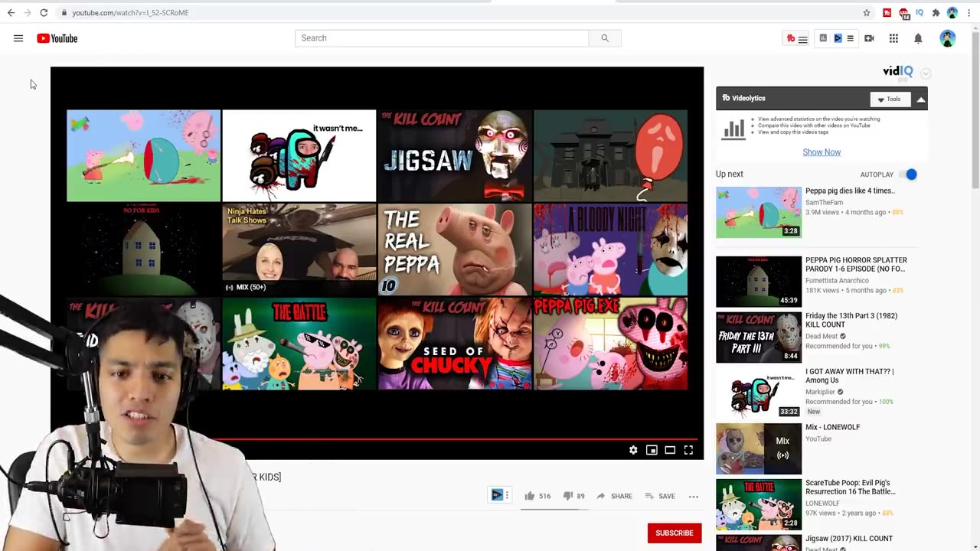Enter full screen mode
This screenshot has width=980, height=551.
point(688,450)
